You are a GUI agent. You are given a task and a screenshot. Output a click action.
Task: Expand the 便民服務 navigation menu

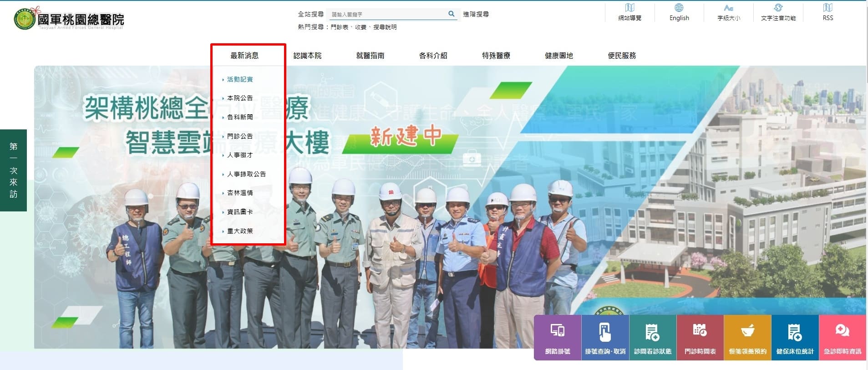coord(622,56)
